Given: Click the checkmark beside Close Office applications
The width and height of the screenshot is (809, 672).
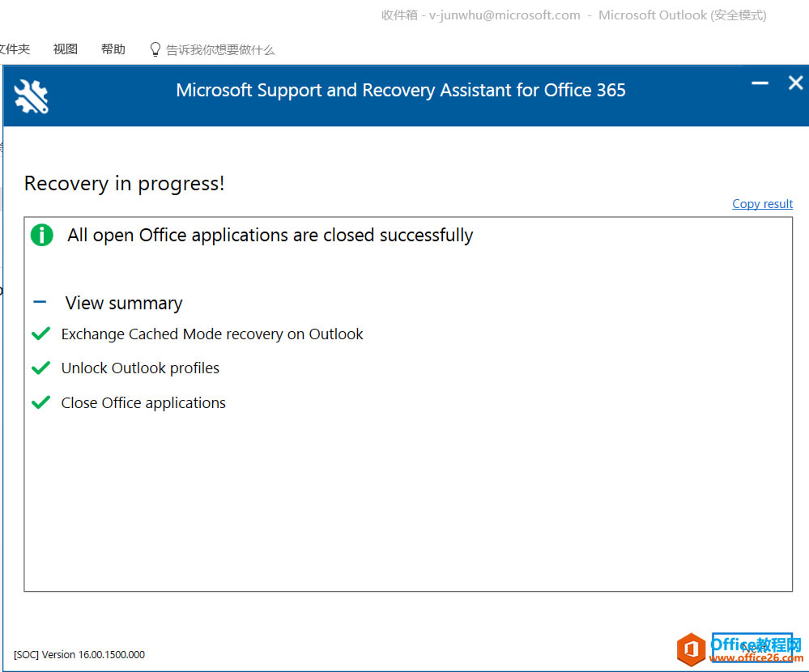Looking at the screenshot, I should click(x=40, y=402).
